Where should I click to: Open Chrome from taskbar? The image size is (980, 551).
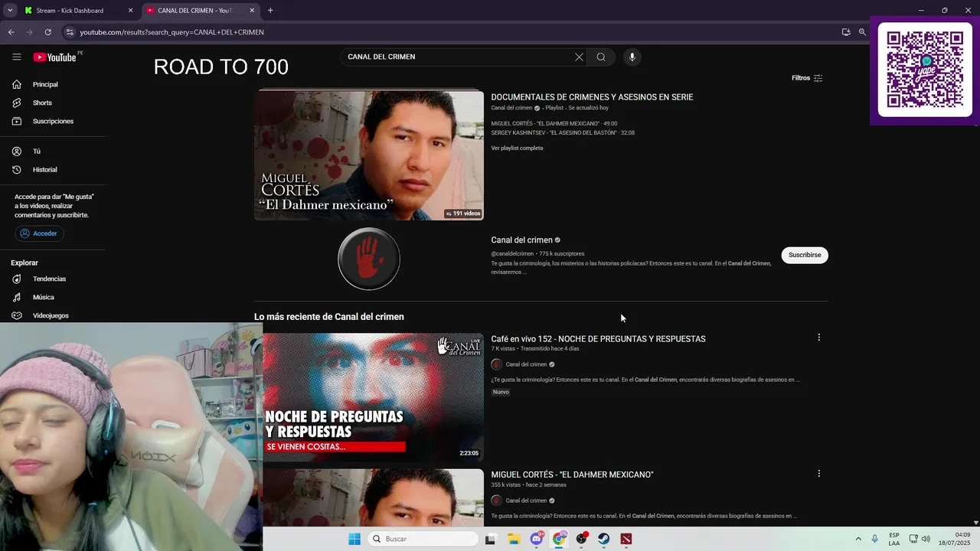coord(560,539)
